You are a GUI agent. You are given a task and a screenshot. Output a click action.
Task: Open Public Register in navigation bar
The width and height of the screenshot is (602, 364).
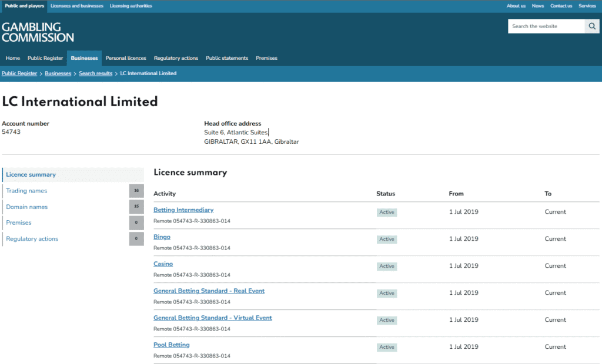coord(45,58)
